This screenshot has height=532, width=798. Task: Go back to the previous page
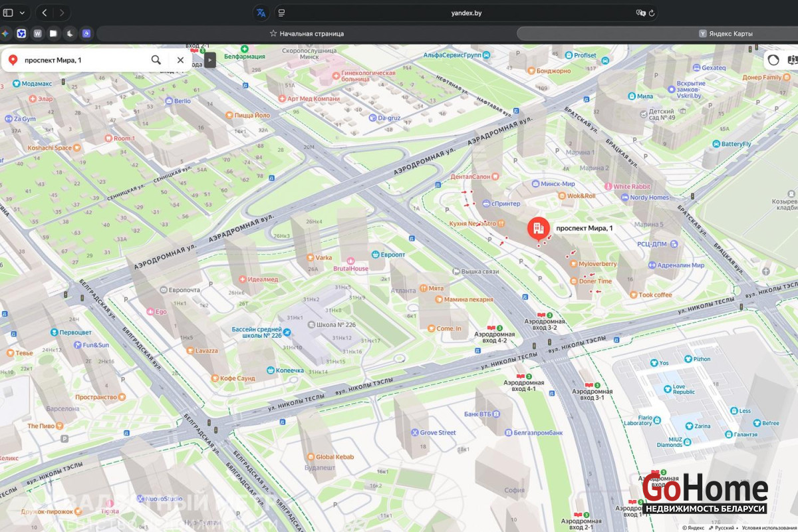(45, 13)
